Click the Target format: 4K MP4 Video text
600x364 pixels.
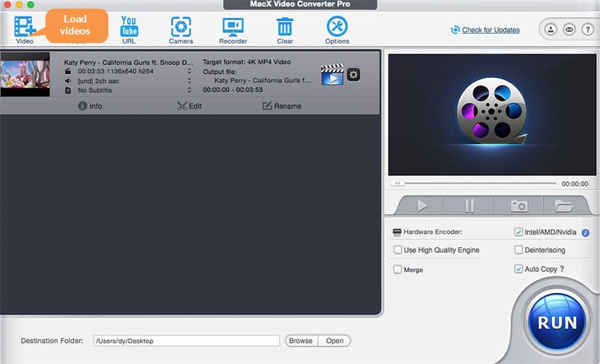[247, 62]
